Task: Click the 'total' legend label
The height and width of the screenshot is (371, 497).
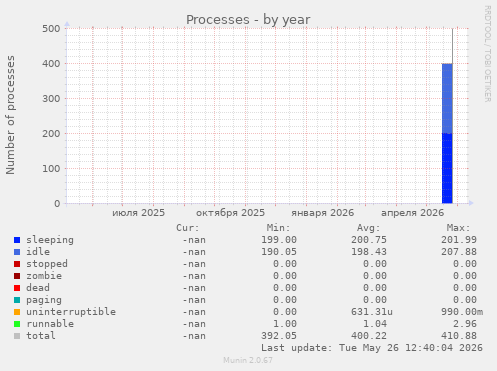Action: [41, 336]
